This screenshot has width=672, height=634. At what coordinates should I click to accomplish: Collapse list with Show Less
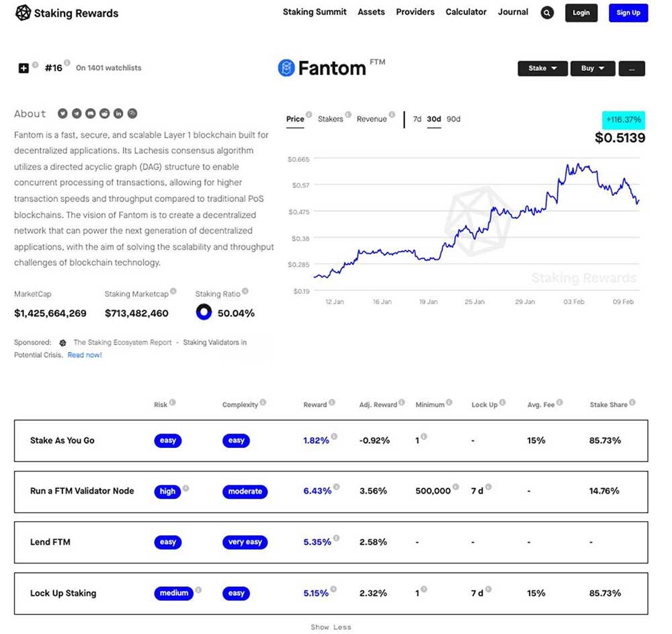tap(331, 627)
